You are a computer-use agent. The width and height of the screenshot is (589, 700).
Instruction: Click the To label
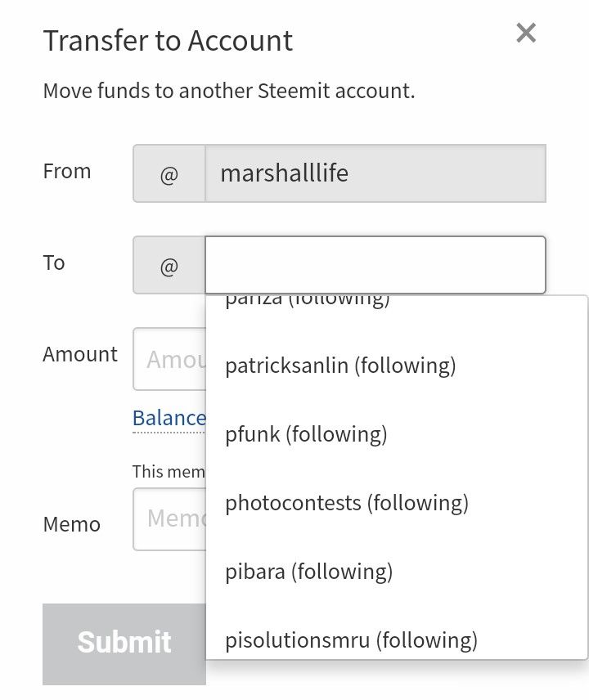[54, 262]
